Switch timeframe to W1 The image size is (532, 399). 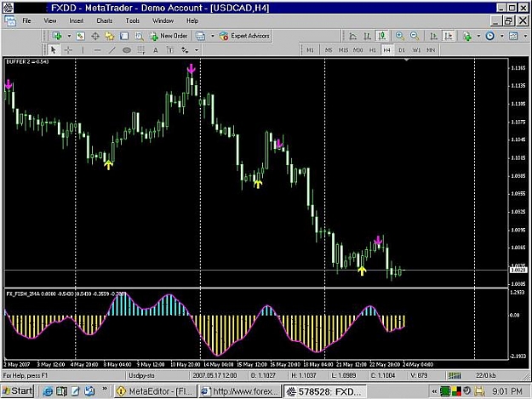point(416,50)
